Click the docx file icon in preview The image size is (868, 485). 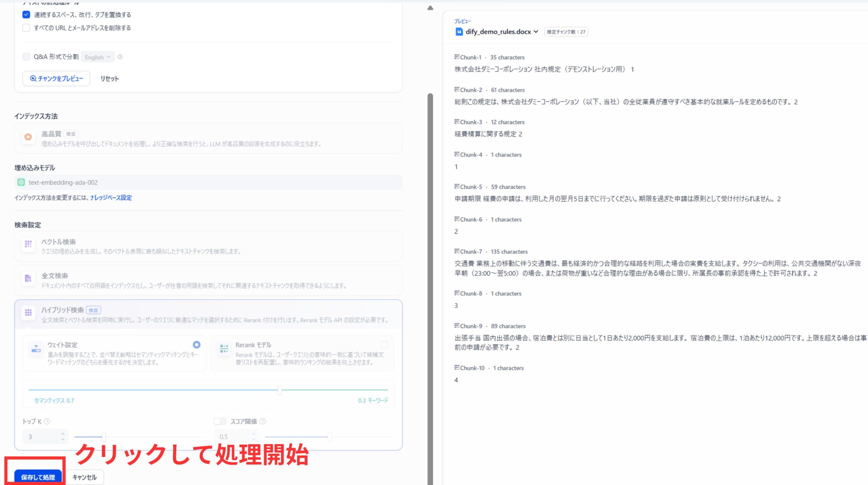coord(459,32)
